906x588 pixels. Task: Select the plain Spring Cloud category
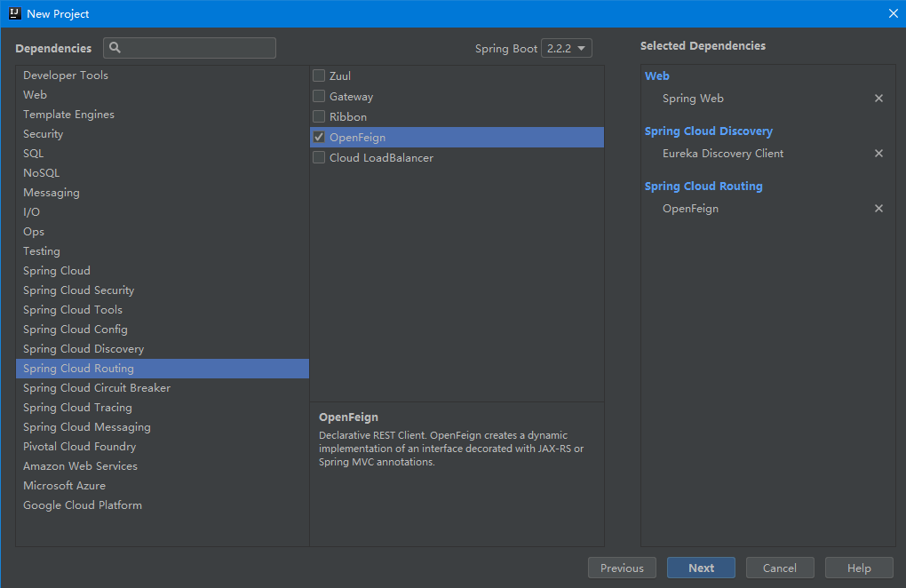(163, 271)
